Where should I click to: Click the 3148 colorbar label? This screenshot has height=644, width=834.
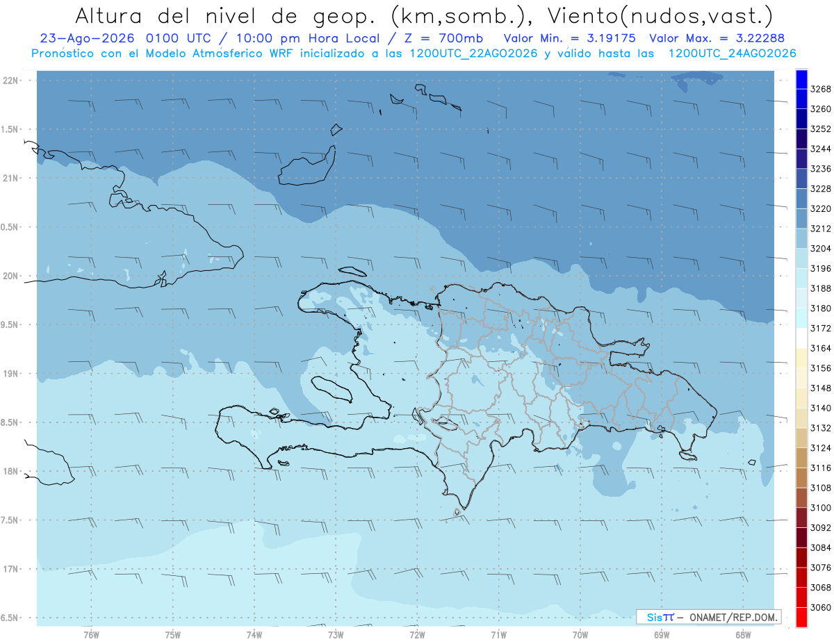(x=821, y=388)
